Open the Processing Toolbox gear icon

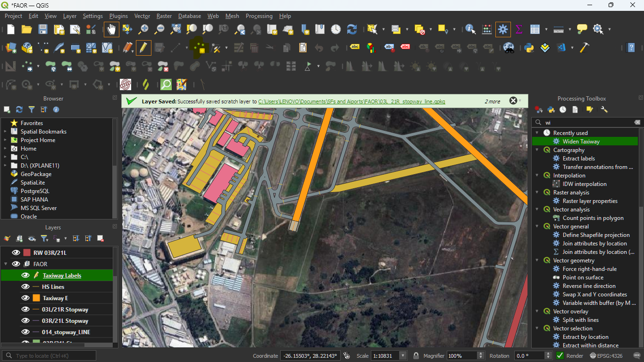(503, 29)
